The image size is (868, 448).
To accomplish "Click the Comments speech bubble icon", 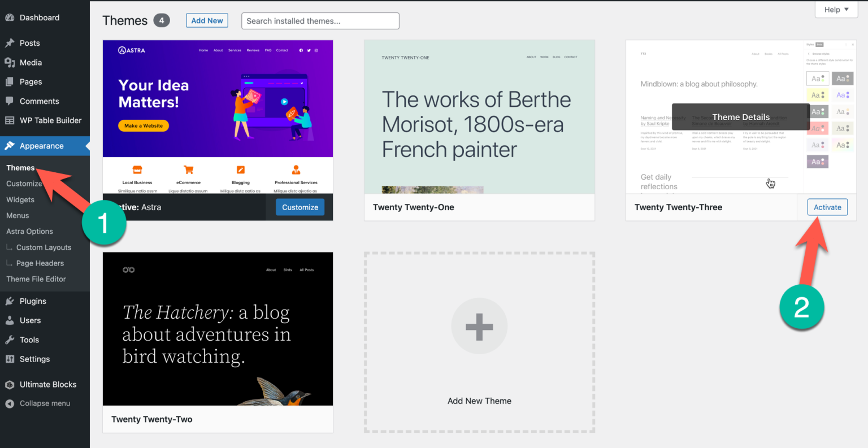I will tap(10, 101).
